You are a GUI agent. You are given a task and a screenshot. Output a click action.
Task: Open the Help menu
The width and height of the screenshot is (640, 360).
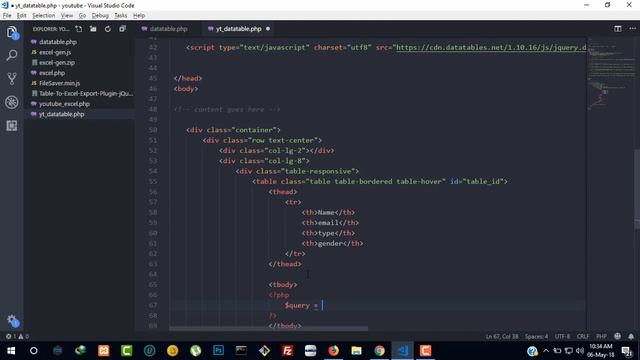pyautogui.click(x=139, y=16)
